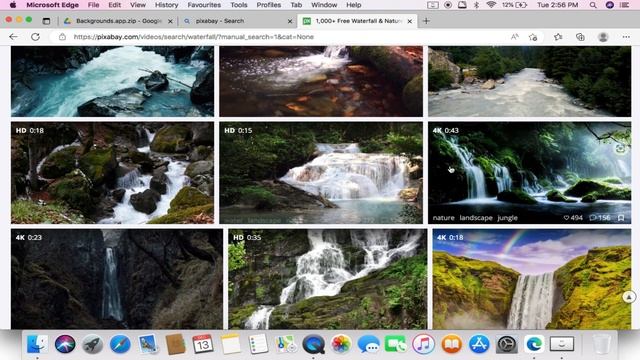Open the blue rapids video in the top row

[x=112, y=81]
